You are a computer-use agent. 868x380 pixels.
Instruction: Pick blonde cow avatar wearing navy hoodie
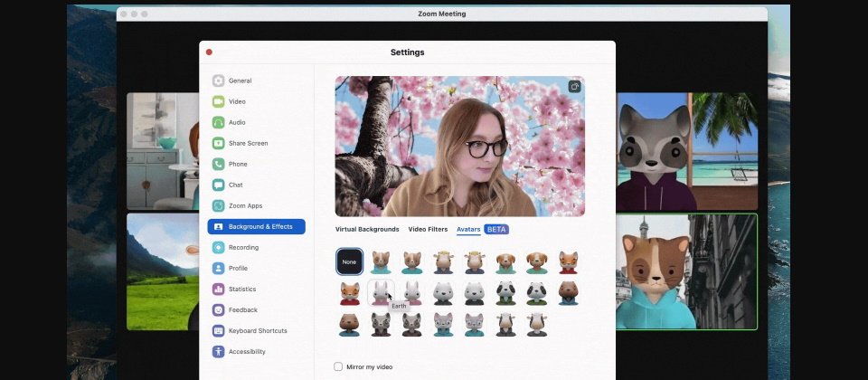(443, 262)
